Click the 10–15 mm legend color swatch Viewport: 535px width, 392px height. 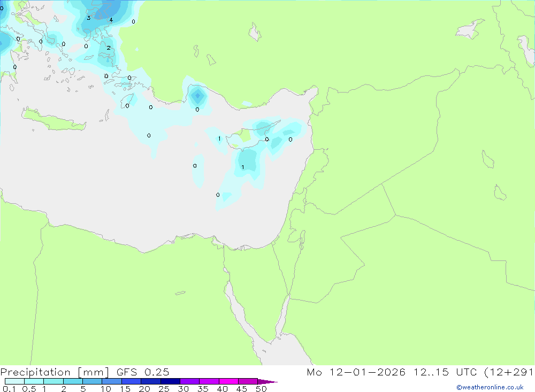[x=112, y=381]
